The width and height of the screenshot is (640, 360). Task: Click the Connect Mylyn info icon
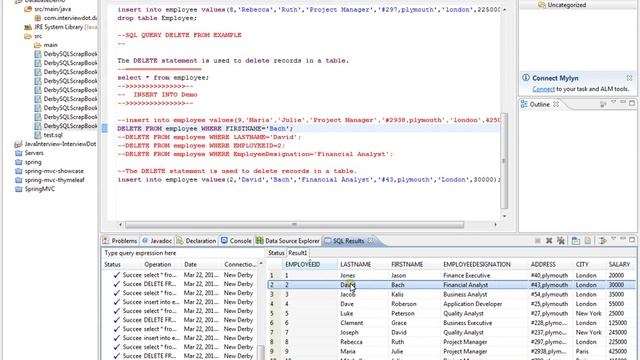coord(526,78)
